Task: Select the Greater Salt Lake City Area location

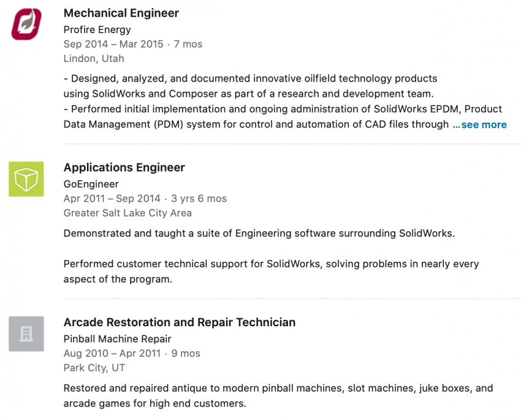Action: [127, 213]
